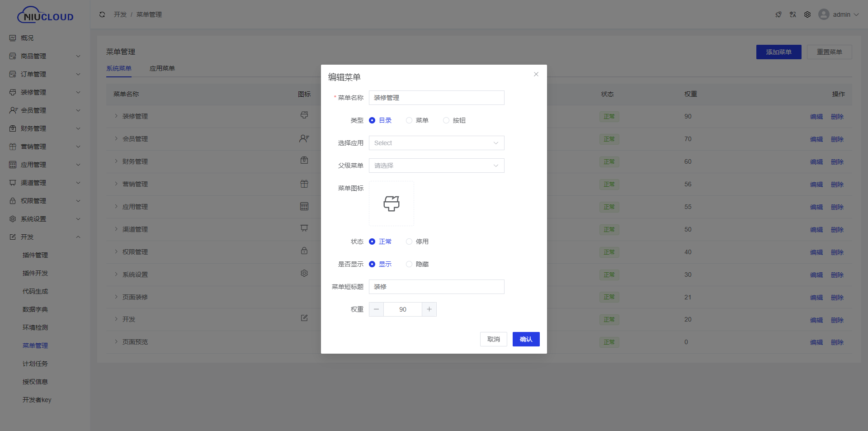The image size is (868, 431).
Task: Collapse the 开发 sidebar menu chevron
Action: click(78, 237)
